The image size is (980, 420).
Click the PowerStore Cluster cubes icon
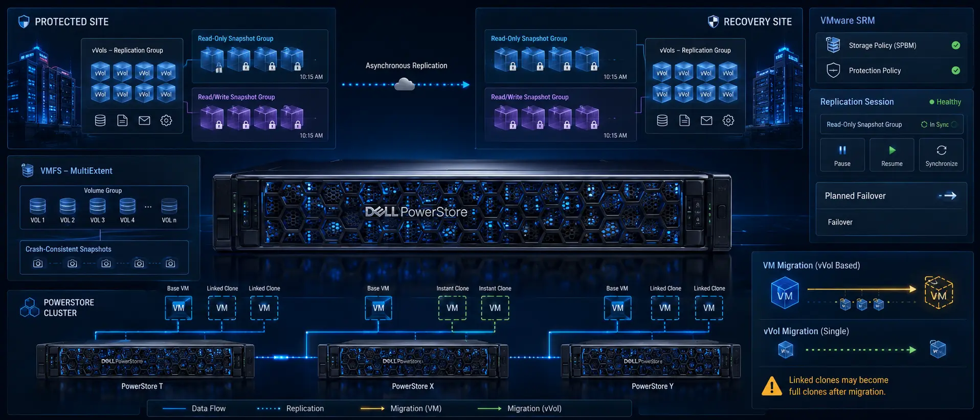(29, 307)
